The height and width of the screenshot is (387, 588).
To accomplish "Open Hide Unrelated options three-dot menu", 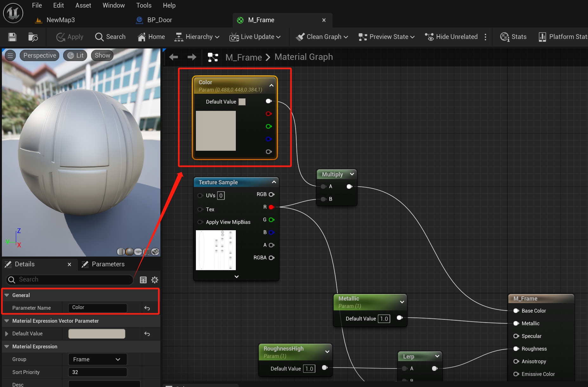I will 485,37.
